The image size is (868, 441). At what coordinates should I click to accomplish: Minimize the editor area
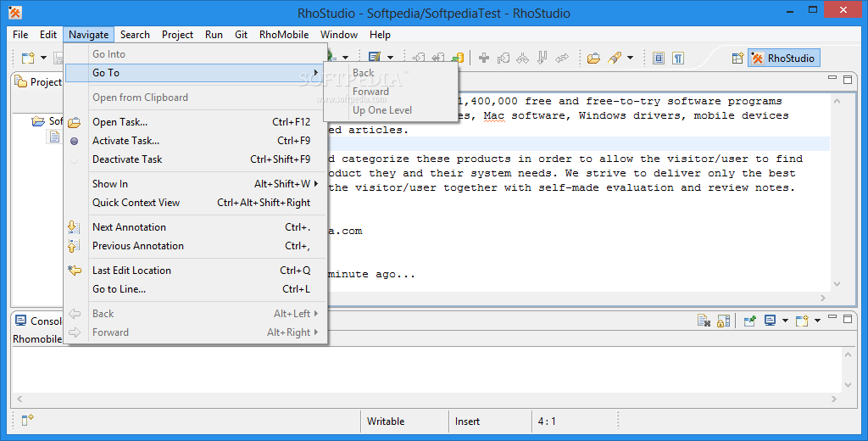(x=832, y=78)
